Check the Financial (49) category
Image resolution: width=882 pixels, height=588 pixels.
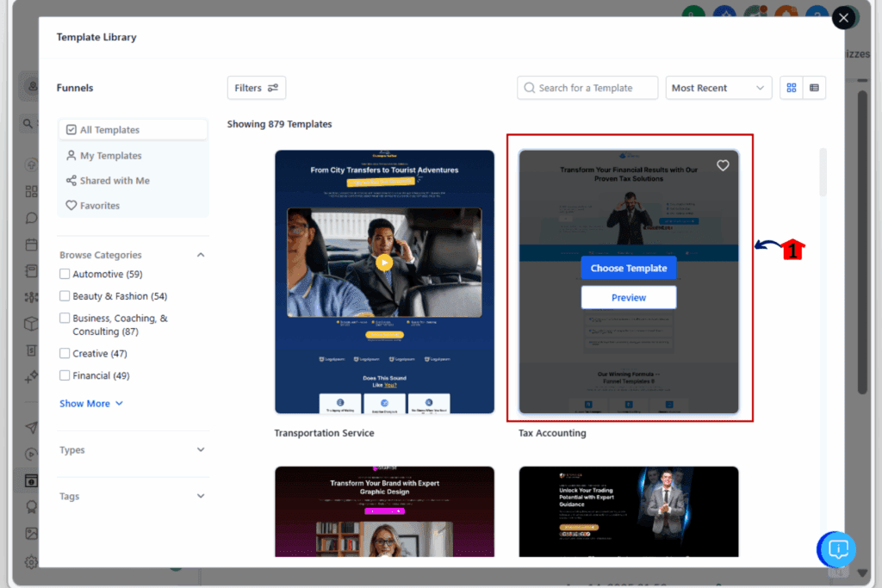(65, 375)
